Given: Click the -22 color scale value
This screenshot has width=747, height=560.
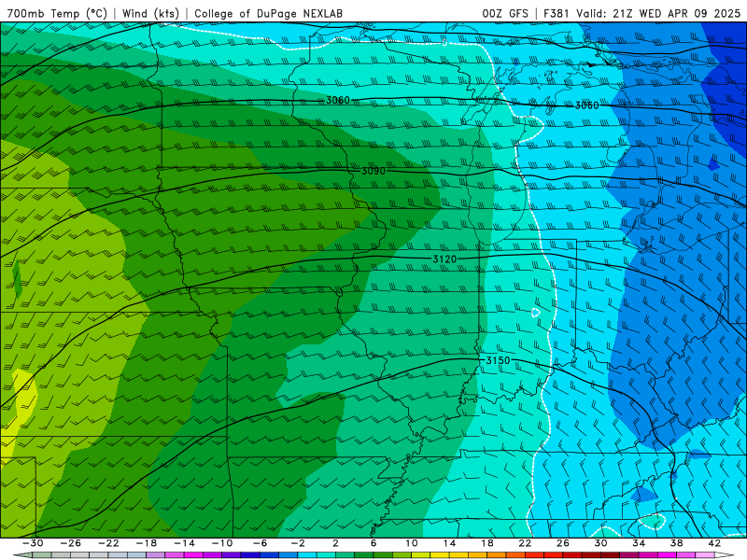Looking at the screenshot, I should 108,543.
